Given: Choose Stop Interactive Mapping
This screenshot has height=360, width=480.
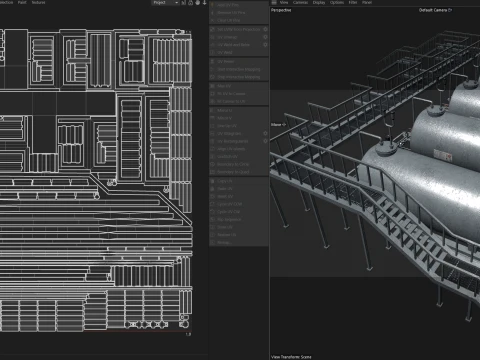Looking at the screenshot, I should (239, 77).
